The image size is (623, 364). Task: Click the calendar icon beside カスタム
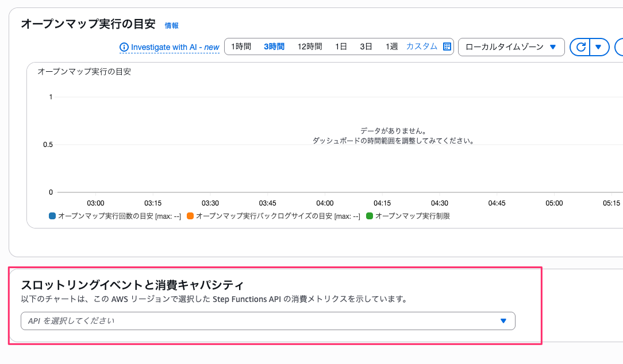click(x=447, y=46)
